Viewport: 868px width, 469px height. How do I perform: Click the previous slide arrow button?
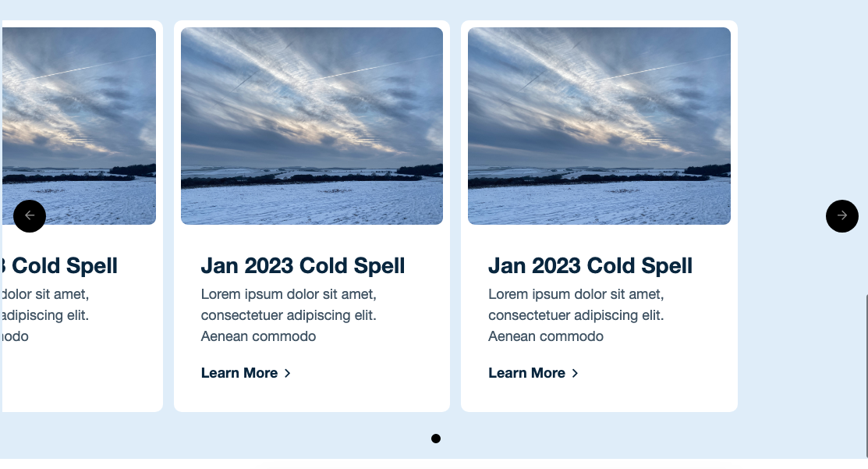click(30, 215)
